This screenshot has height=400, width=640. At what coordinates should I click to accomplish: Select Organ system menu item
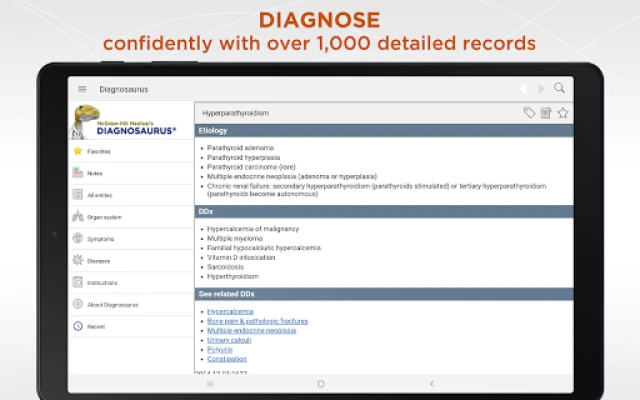[x=131, y=217]
